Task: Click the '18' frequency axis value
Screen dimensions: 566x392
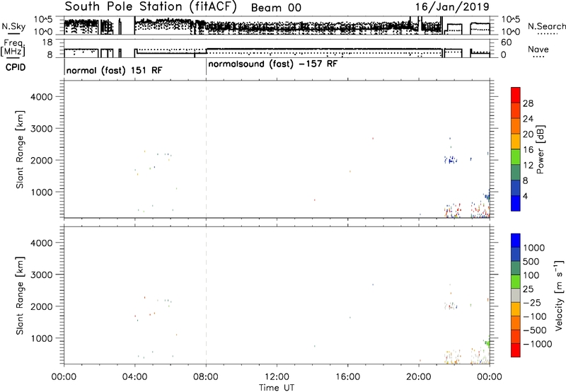Action: (x=47, y=42)
